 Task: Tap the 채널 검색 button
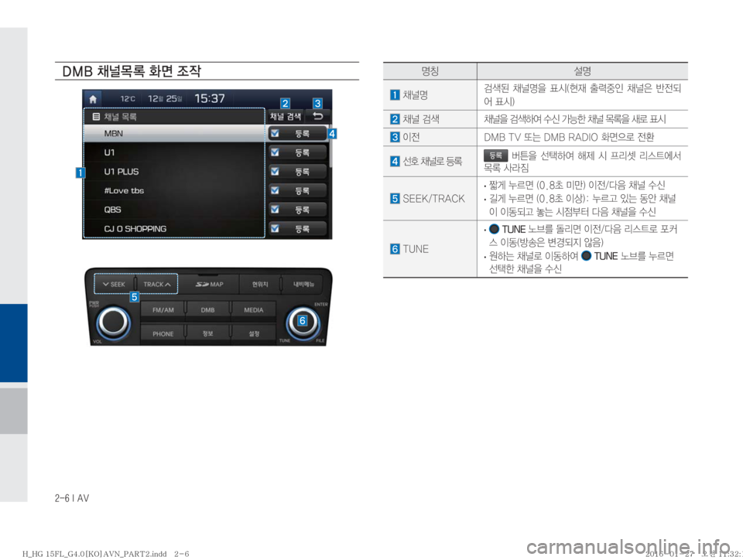coord(284,117)
